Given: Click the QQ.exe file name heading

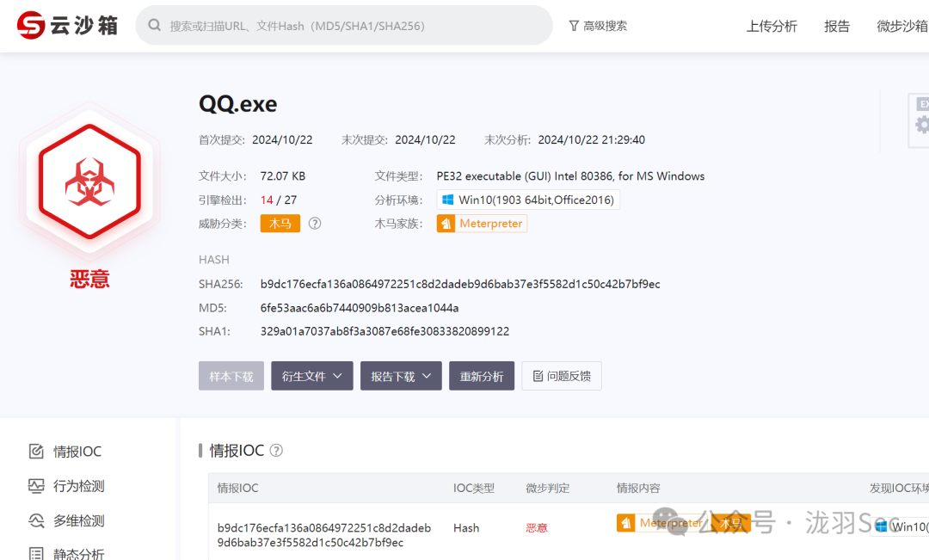Looking at the screenshot, I should (x=238, y=104).
